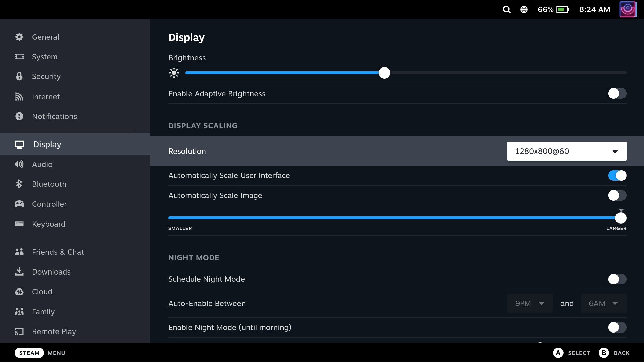Click the 8:24 AM clock
Image resolution: width=644 pixels, height=362 pixels.
[x=595, y=9]
